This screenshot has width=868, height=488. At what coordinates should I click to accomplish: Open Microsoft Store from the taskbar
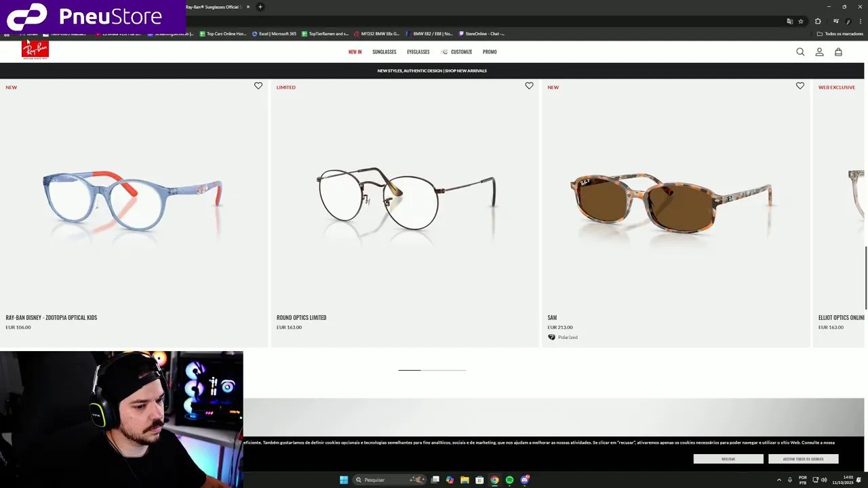479,480
